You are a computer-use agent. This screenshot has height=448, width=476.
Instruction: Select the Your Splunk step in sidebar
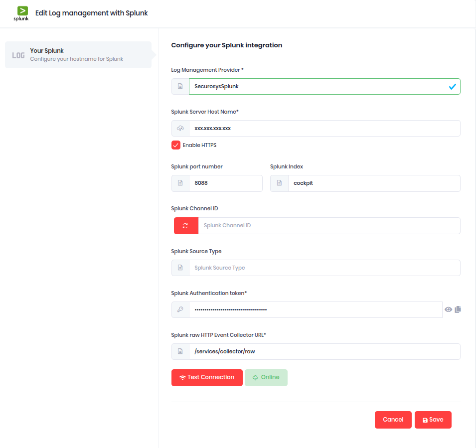(78, 55)
